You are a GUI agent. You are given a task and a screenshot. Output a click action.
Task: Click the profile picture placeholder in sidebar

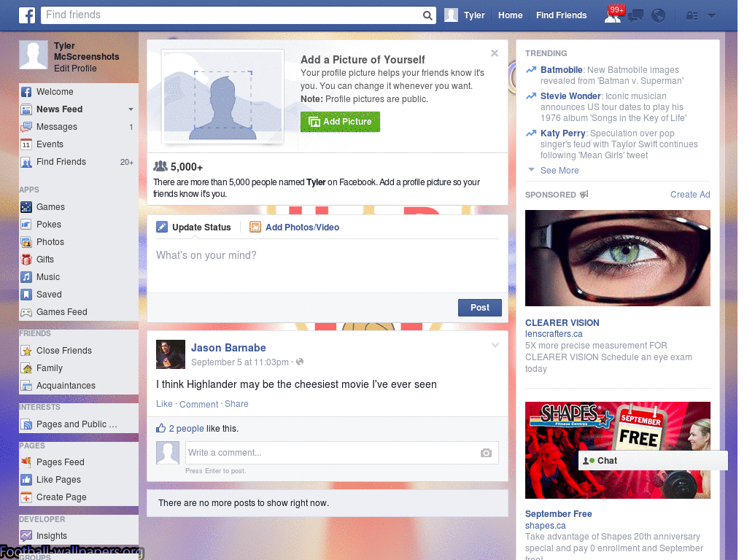pyautogui.click(x=34, y=55)
